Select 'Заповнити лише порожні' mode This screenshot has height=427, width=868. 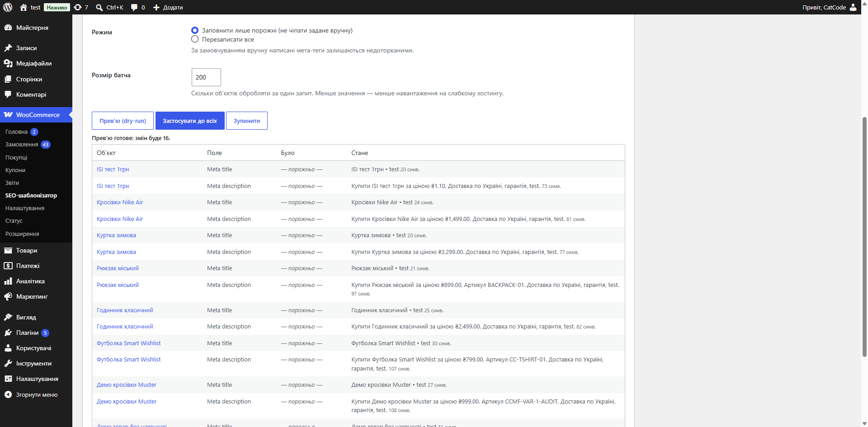click(x=195, y=30)
